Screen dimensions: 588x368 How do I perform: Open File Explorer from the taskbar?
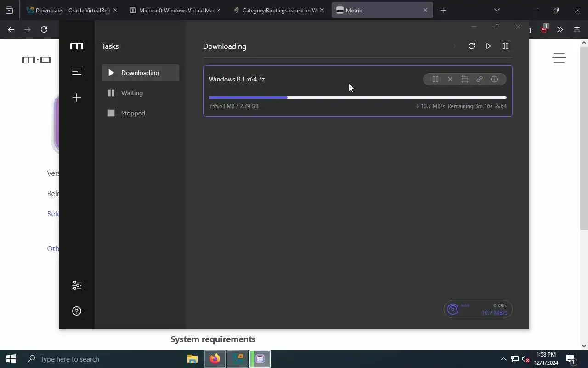192,359
